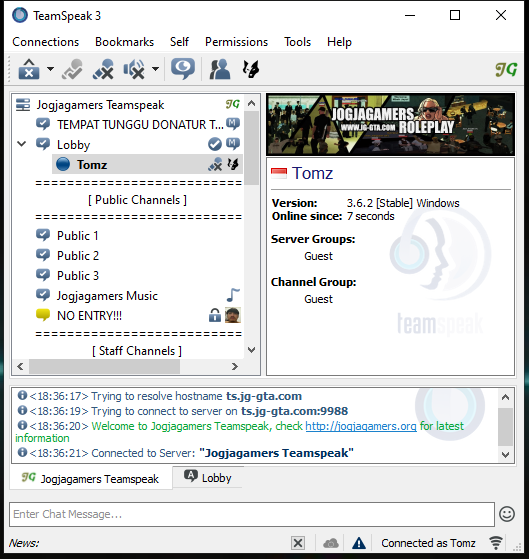529x559 pixels.
Task: Click the channel tree scroll up arrow
Action: (x=252, y=103)
